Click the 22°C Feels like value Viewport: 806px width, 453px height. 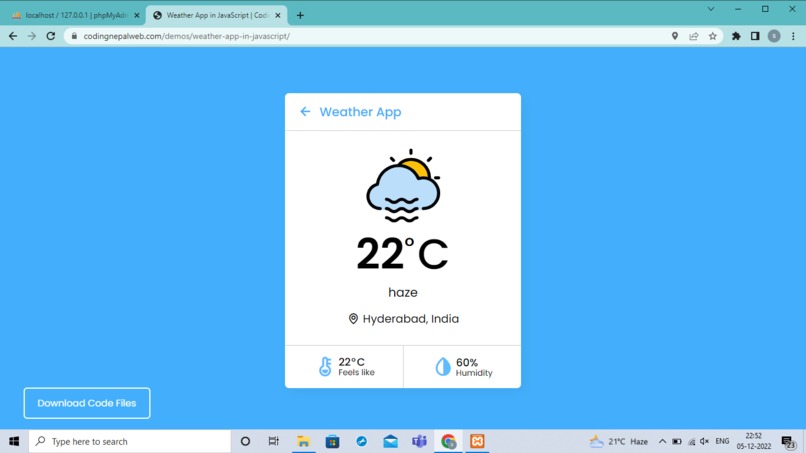click(352, 362)
